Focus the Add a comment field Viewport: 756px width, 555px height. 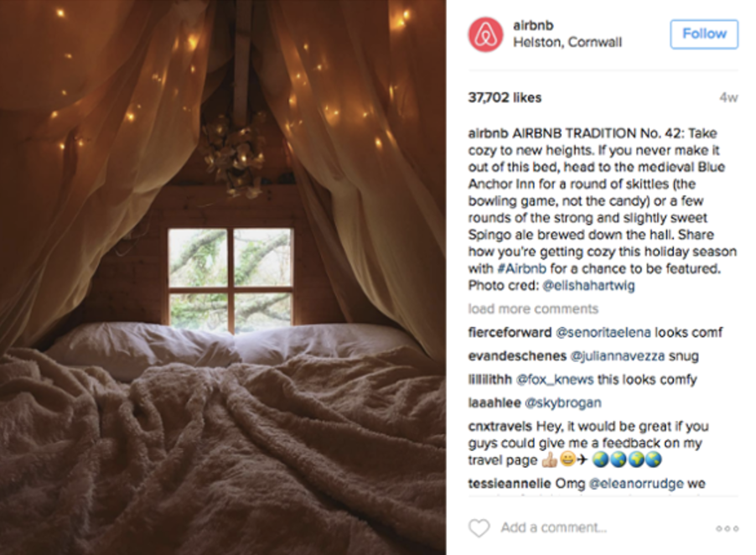tap(553, 528)
